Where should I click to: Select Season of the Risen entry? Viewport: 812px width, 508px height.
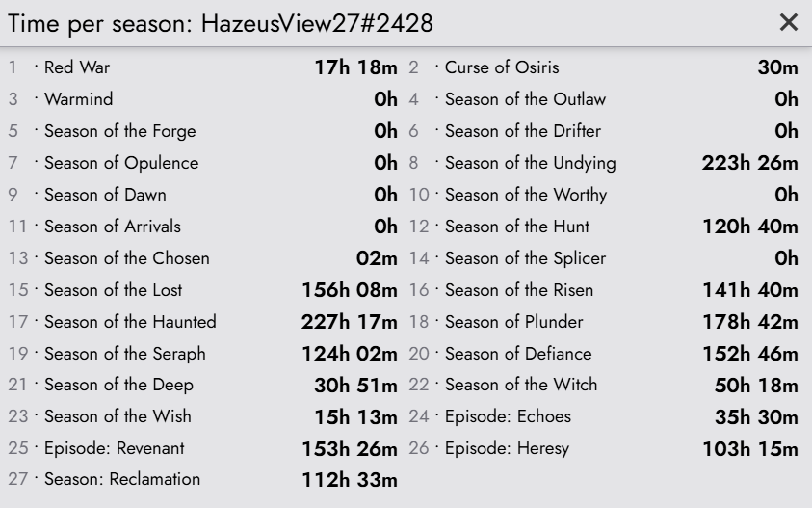[603, 290]
